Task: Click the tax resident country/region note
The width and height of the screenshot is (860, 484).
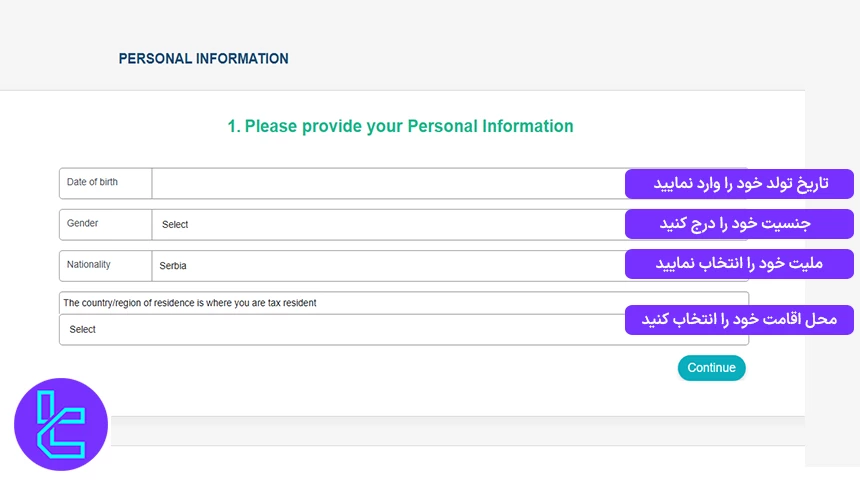Action: (190, 303)
